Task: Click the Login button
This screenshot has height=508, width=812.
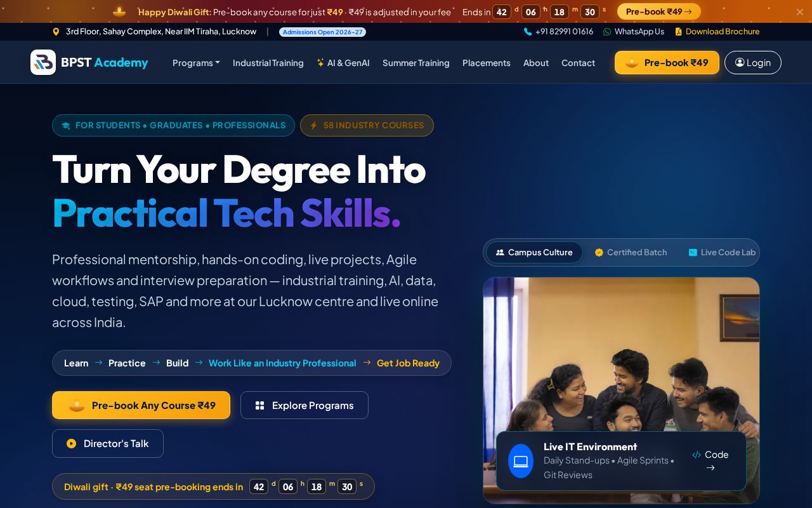Action: click(x=753, y=62)
